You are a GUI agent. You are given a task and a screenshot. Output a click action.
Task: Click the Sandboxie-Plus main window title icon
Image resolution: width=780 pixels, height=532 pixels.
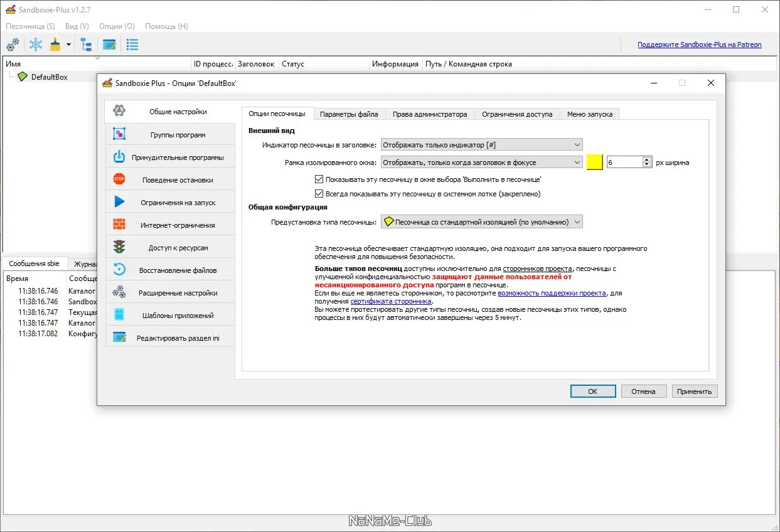[x=10, y=9]
